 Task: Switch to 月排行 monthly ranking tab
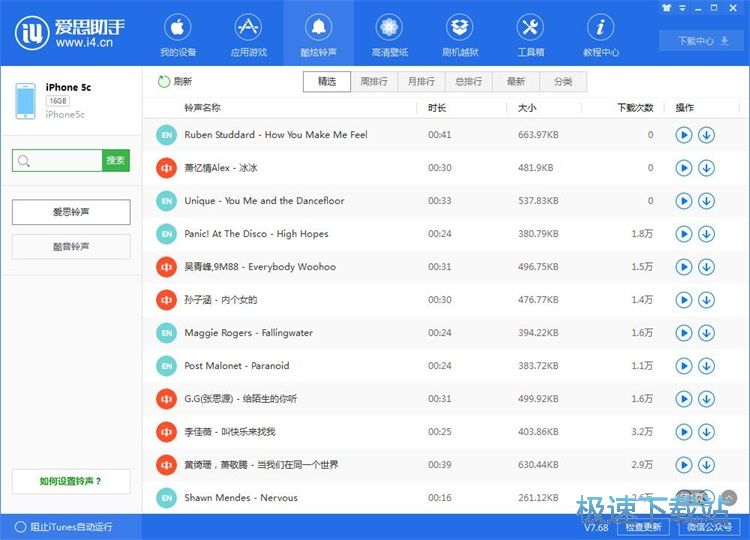click(421, 82)
